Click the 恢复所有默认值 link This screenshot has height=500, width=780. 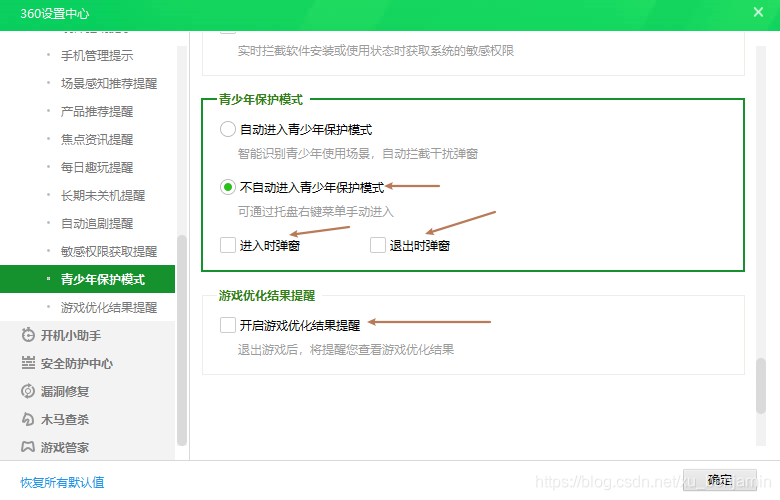pyautogui.click(x=62, y=482)
